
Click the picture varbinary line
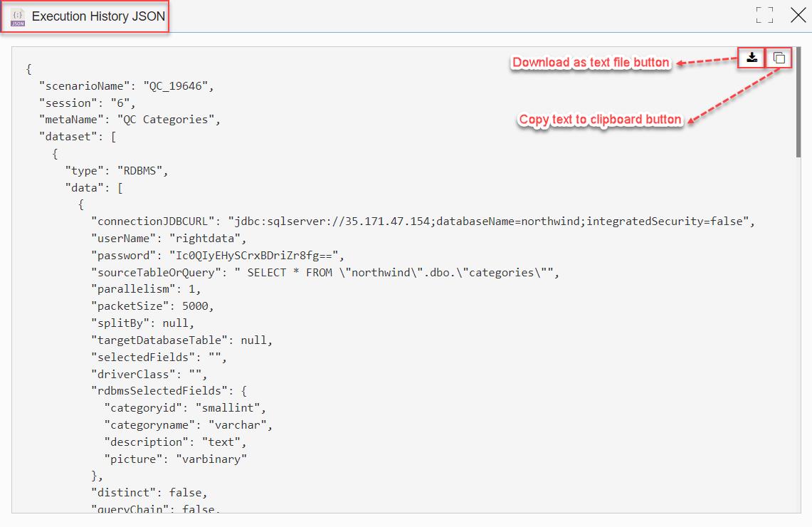click(x=176, y=459)
